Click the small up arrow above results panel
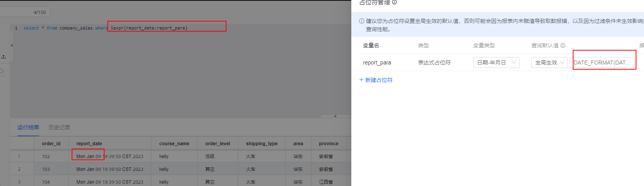This screenshot has height=186, width=644. [x=335, y=116]
